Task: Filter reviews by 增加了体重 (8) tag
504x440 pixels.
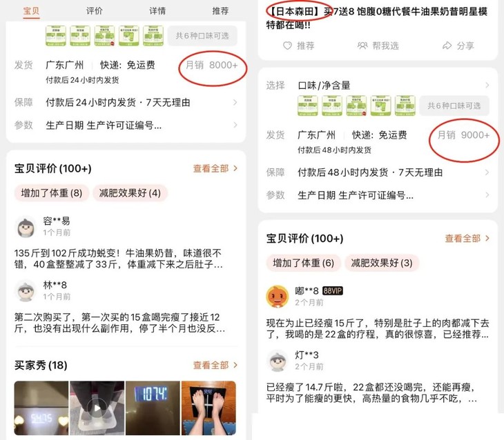Action: tap(51, 193)
